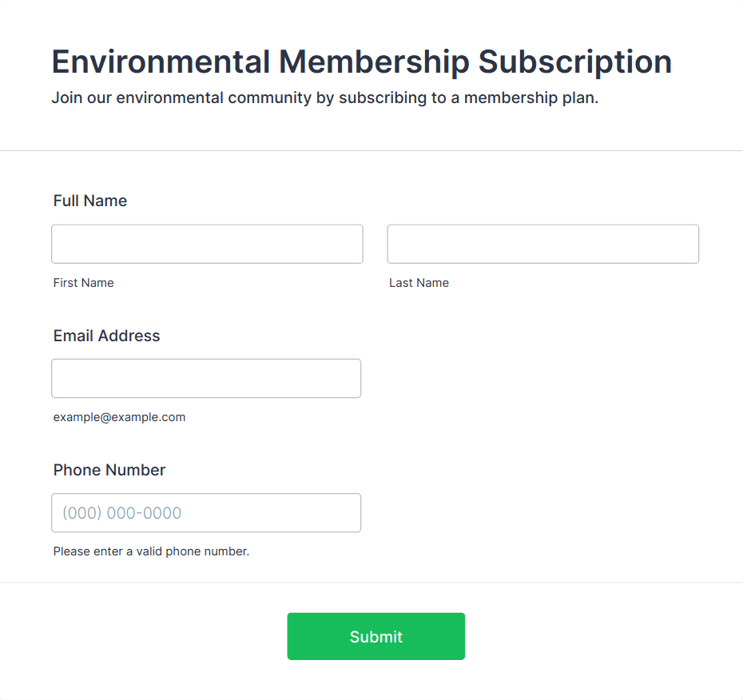This screenshot has width=743, height=700.
Task: Click the First Name input field
Action: pyautogui.click(x=207, y=244)
